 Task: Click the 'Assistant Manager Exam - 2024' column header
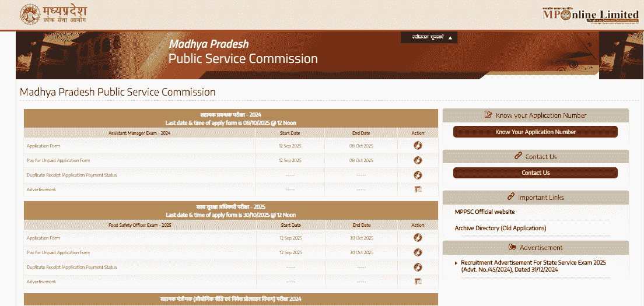(139, 133)
